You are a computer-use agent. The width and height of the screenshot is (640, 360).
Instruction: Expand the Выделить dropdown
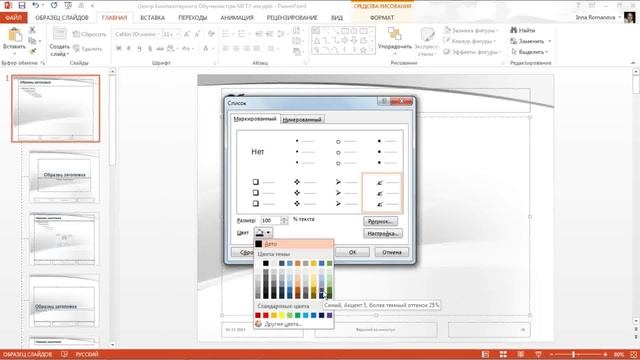click(x=547, y=52)
